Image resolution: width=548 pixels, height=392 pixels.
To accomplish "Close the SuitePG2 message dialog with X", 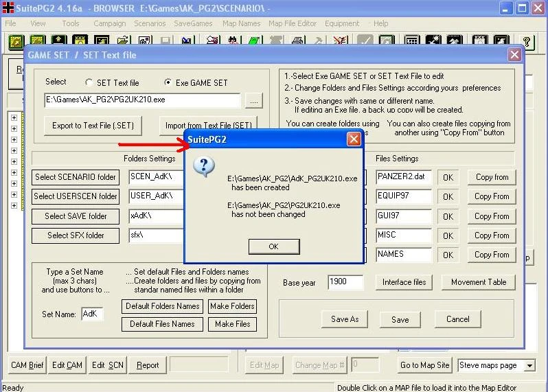I will tap(354, 139).
